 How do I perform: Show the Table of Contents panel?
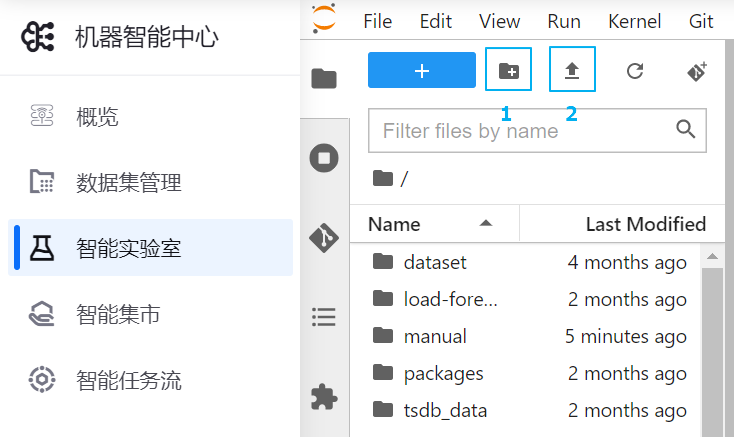coord(324,317)
